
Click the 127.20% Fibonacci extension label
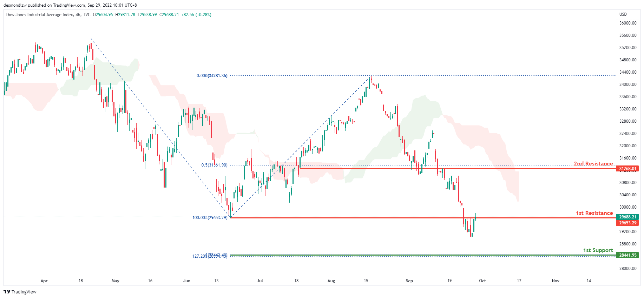[x=210, y=256]
